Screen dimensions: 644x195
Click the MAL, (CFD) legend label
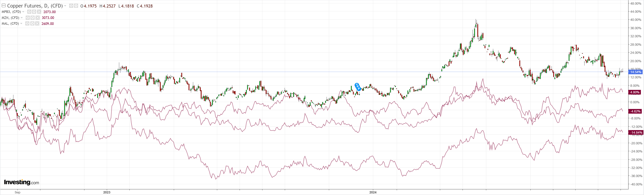coord(10,24)
